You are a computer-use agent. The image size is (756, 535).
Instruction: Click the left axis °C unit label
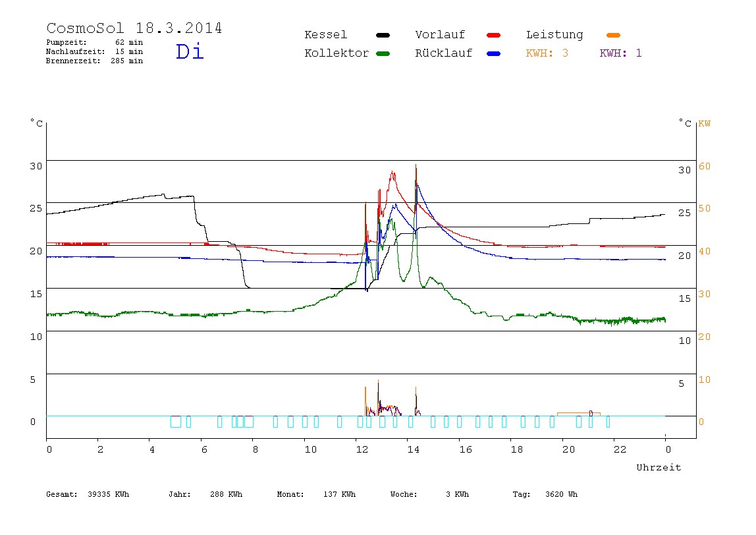point(37,123)
